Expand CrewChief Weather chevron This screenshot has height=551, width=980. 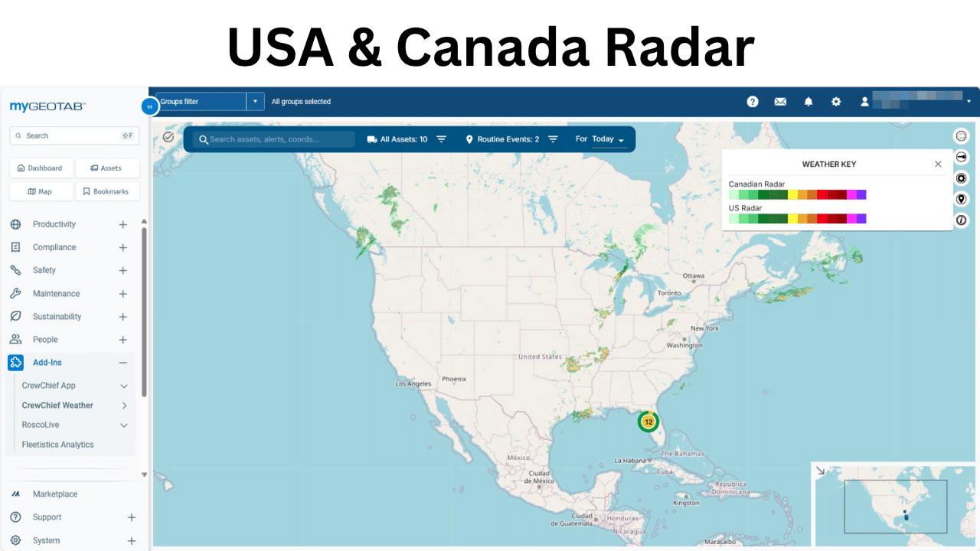124,406
